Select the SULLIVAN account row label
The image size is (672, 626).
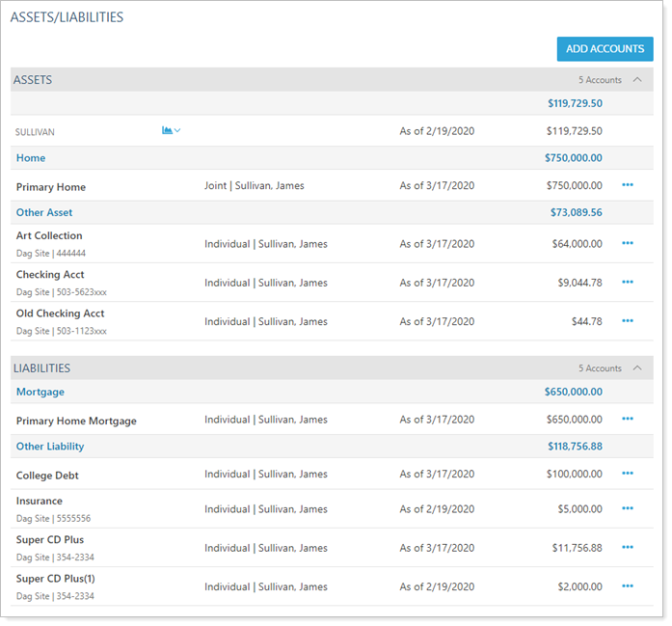tap(37, 131)
